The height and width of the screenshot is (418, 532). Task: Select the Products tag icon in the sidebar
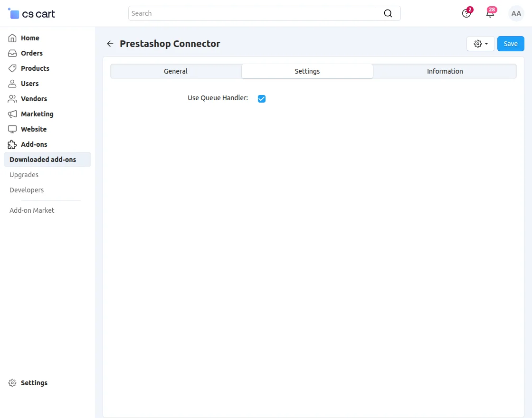click(11, 68)
